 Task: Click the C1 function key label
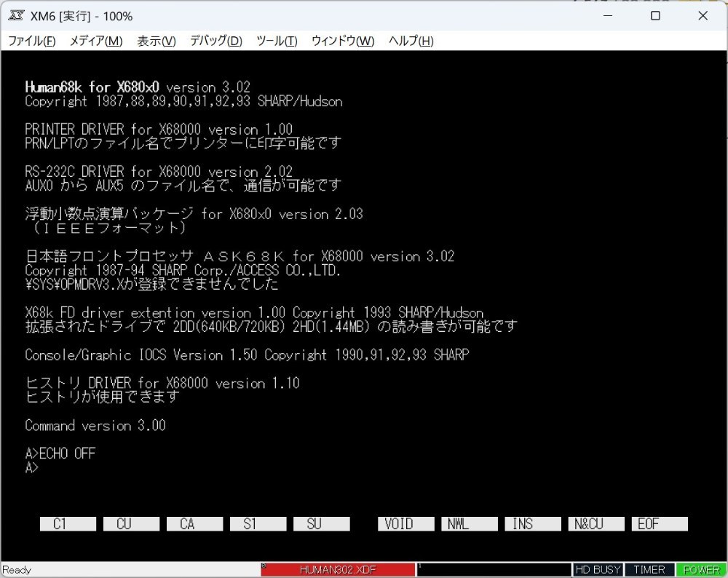(x=68, y=523)
